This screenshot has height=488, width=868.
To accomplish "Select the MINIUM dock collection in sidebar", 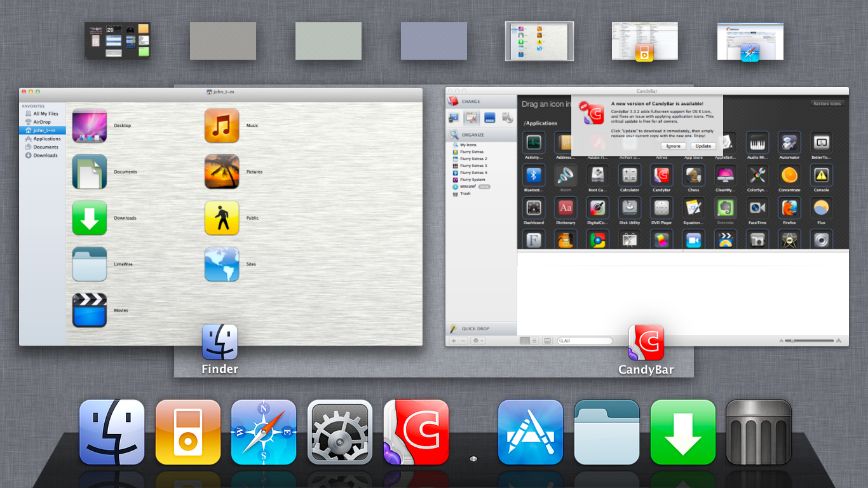I will click(481, 187).
